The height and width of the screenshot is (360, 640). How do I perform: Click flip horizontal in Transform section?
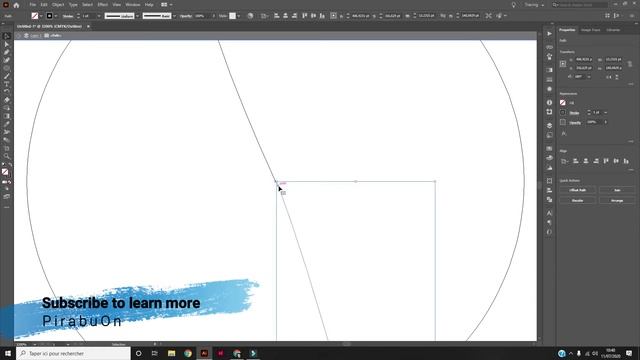tap(609, 77)
